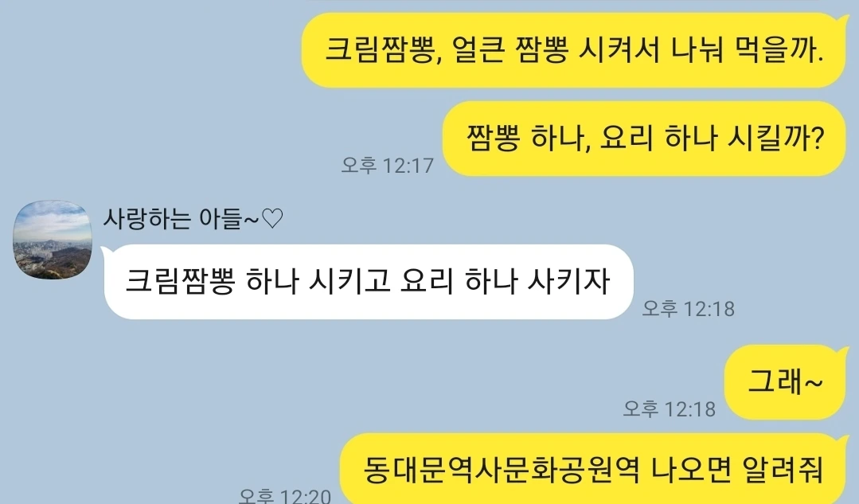Tap the sender name 사랑하는 아들~♡
Image resolution: width=859 pixels, height=504 pixels.
(193, 219)
